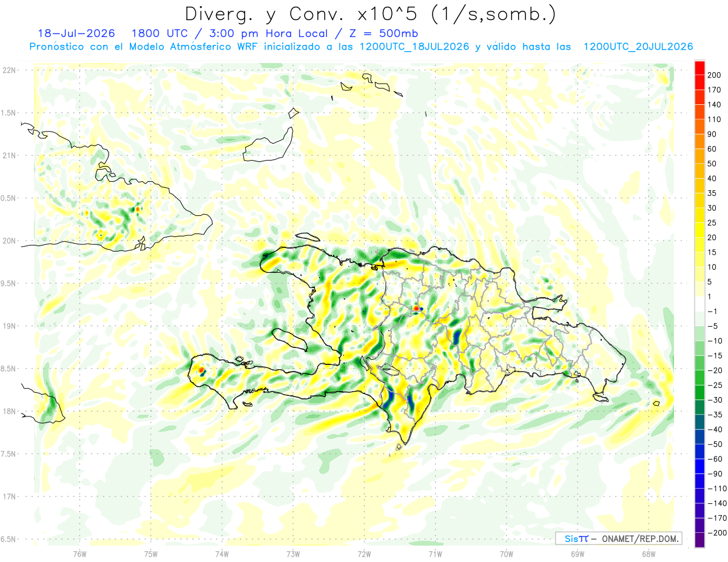
Task: Click the 76W longitude label
Action: tap(79, 554)
